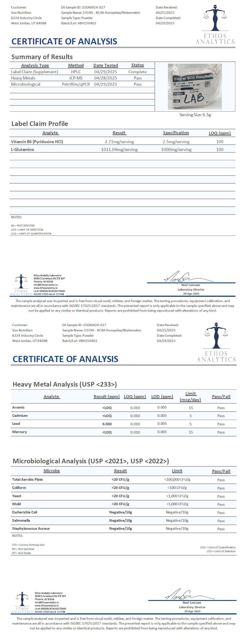Click the 'LOQ = LIMIT OF QUANTIFICATION' uppercase note
This screenshot has width=248, height=644.
31,234
